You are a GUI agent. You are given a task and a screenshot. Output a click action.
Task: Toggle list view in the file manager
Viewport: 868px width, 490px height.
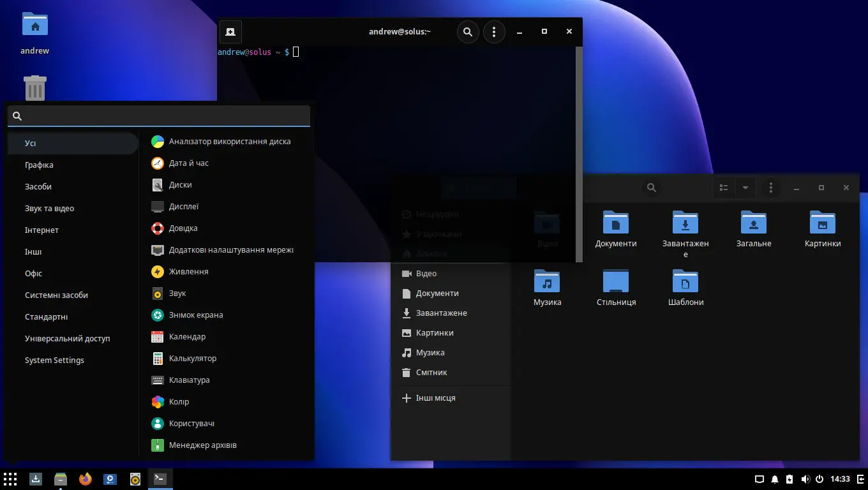(x=724, y=188)
